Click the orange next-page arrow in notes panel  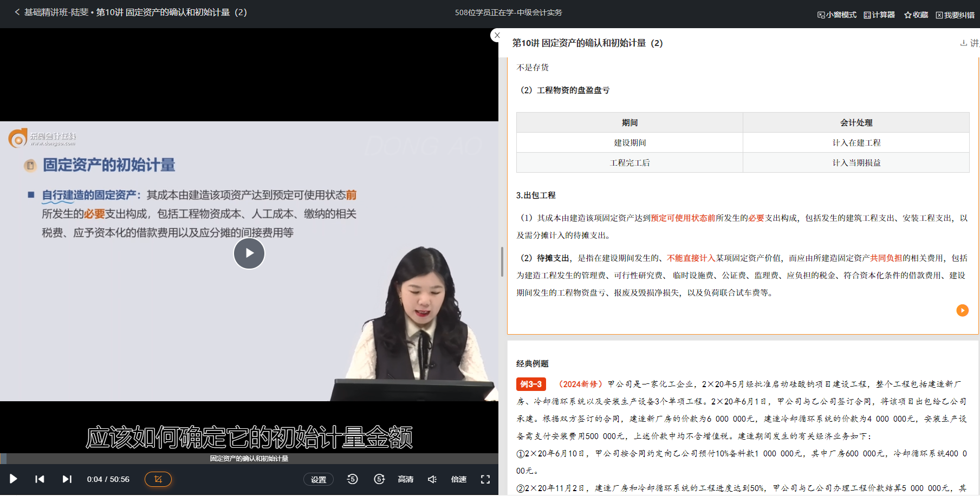coord(962,310)
